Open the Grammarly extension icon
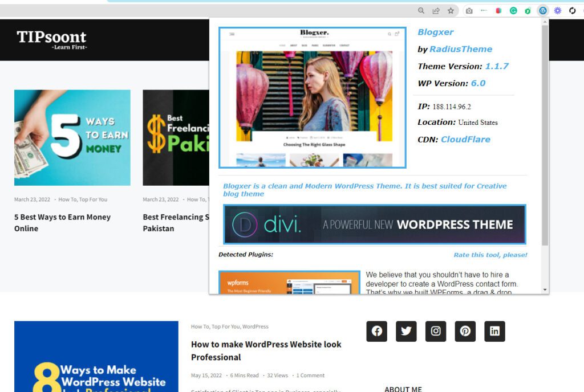 tap(513, 11)
